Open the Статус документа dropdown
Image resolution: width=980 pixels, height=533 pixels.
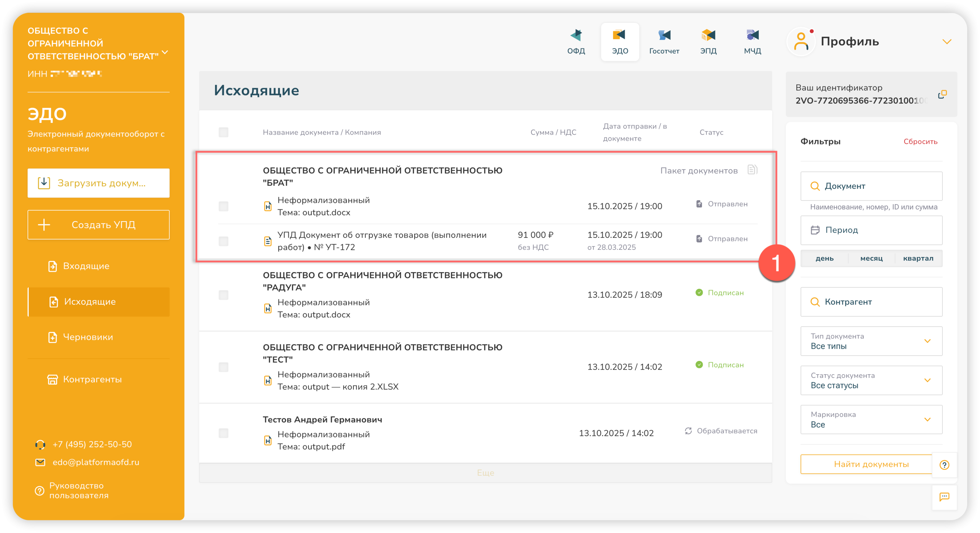(x=871, y=380)
